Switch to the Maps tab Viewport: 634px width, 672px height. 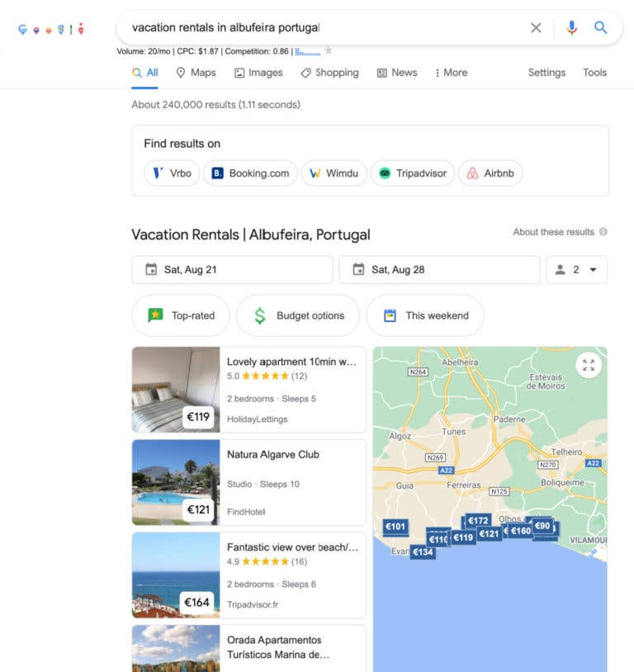pyautogui.click(x=196, y=73)
